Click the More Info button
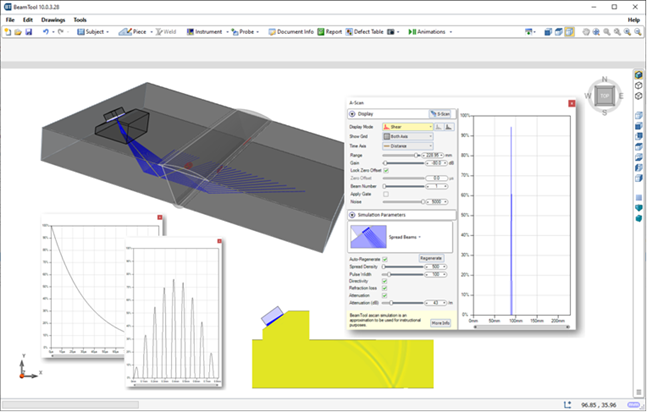 (x=440, y=323)
